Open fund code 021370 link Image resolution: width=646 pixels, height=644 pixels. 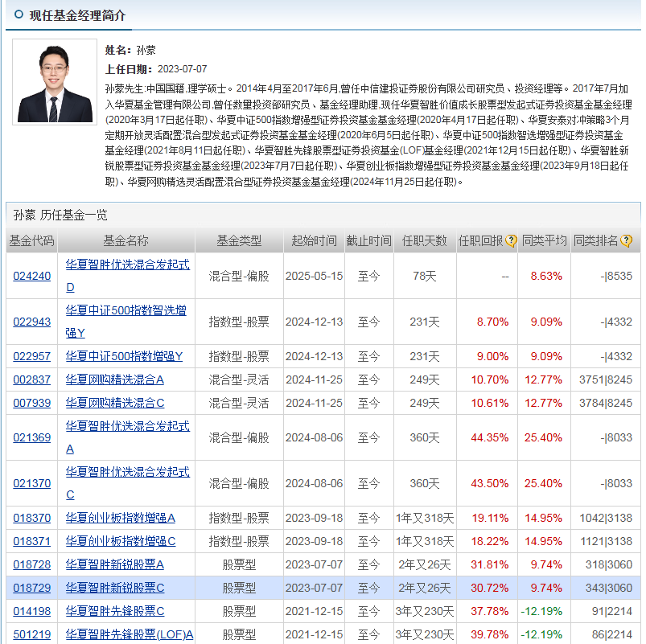pos(31,483)
